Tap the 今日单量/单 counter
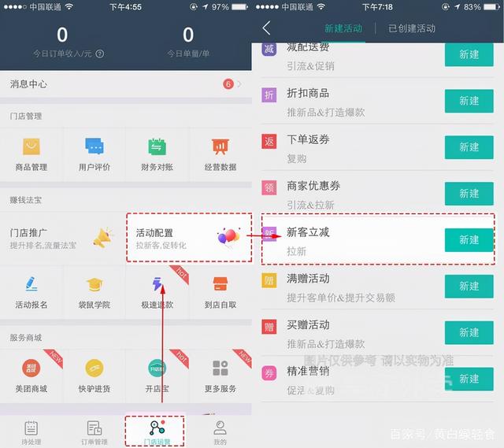This screenshot has width=504, height=448. 188,41
